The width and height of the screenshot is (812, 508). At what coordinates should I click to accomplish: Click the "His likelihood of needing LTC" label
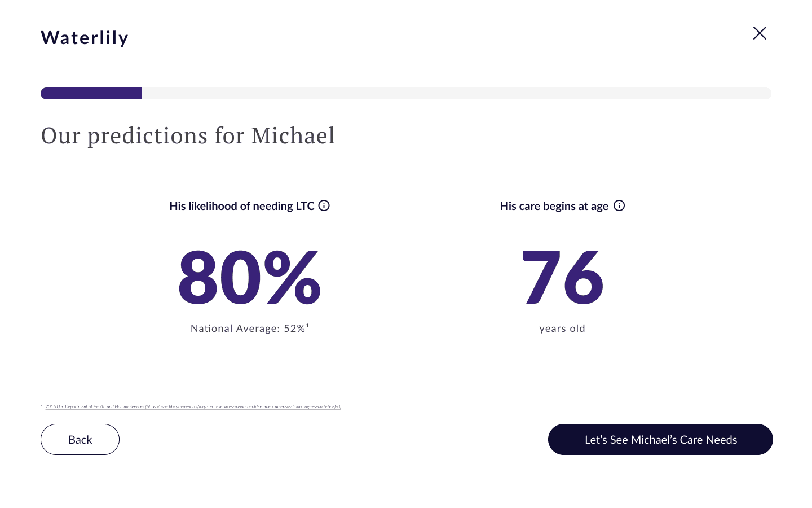[x=241, y=206]
